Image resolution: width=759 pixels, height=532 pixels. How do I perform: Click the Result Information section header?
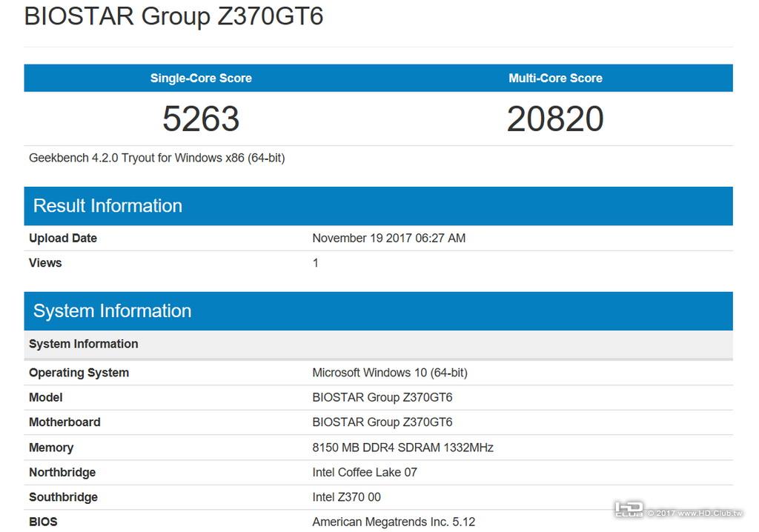pyautogui.click(x=379, y=206)
